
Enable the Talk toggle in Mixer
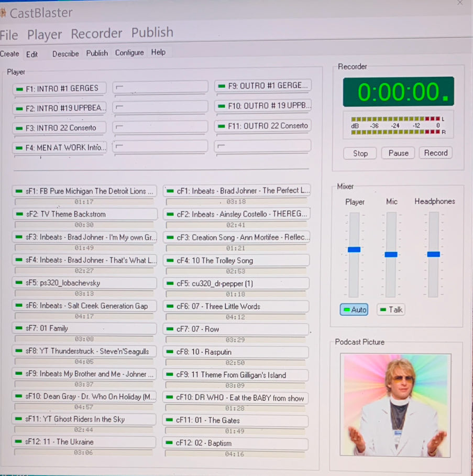point(391,310)
